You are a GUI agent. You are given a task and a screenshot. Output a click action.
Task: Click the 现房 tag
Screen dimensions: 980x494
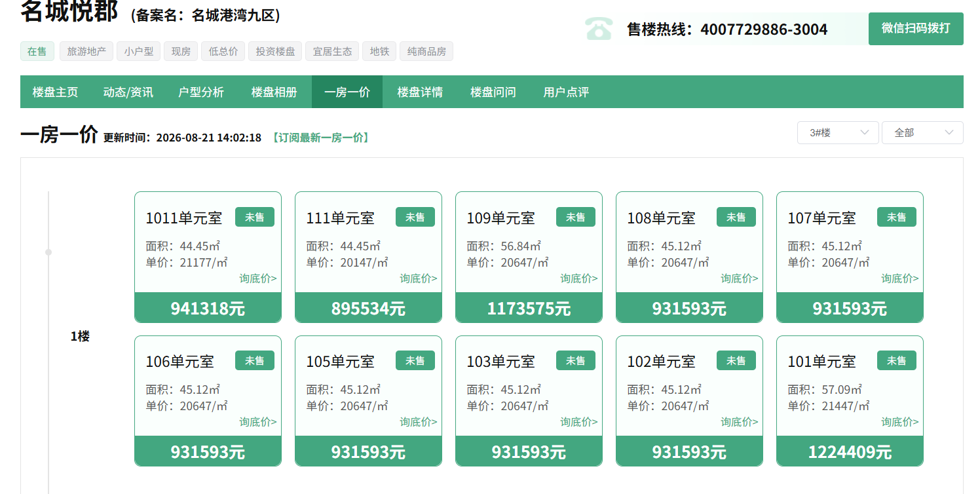(x=181, y=51)
